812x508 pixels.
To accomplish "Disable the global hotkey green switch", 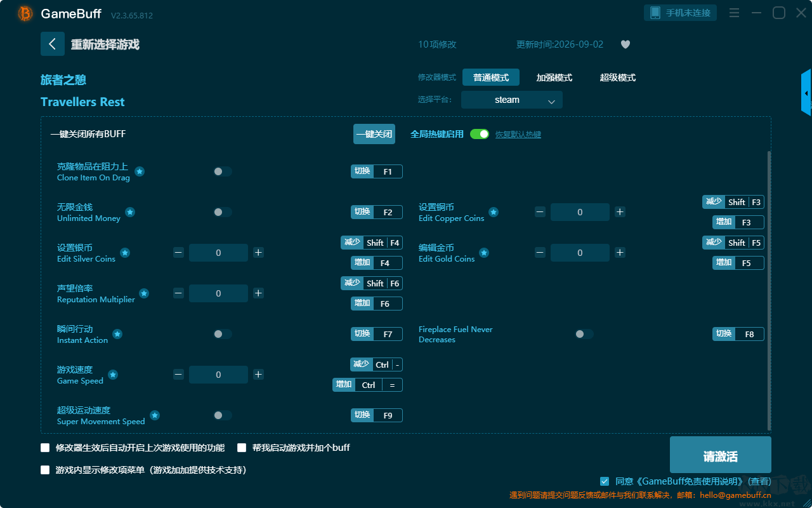I will click(x=480, y=134).
